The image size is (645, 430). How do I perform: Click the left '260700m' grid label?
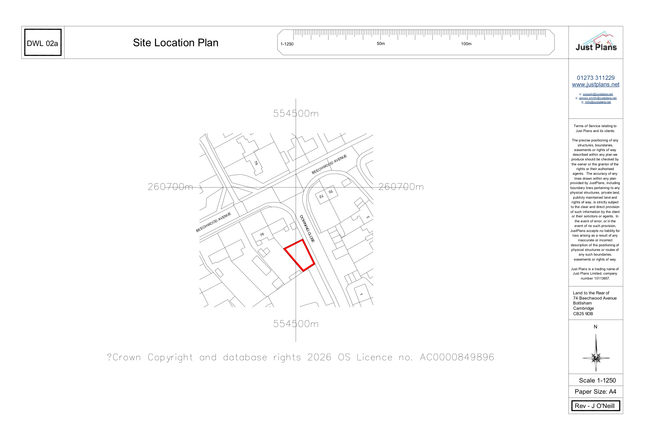coord(170,187)
